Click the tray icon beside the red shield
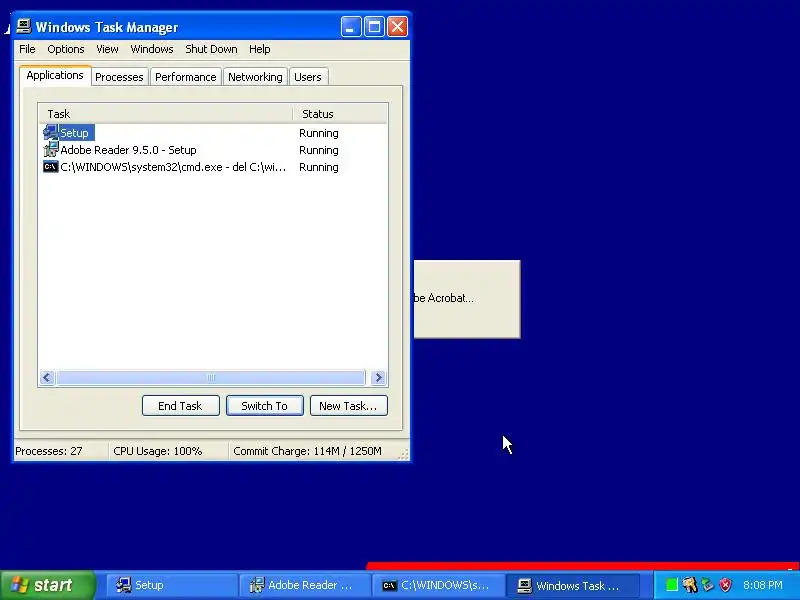The height and width of the screenshot is (600, 800). click(707, 585)
